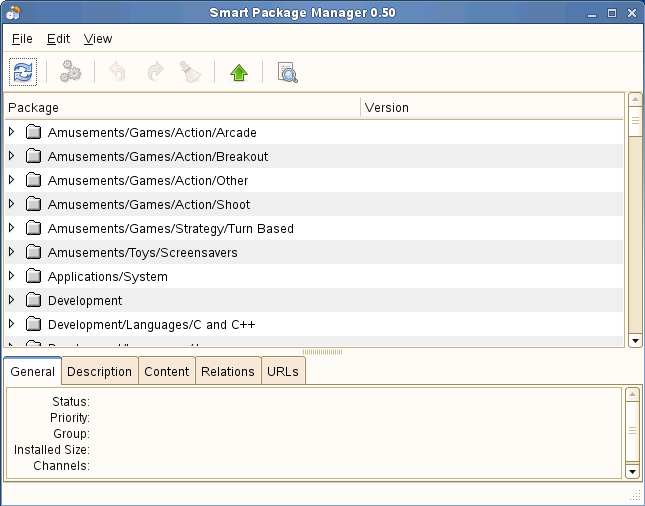This screenshot has height=506, width=645.
Task: Open the View menu
Action: click(98, 39)
